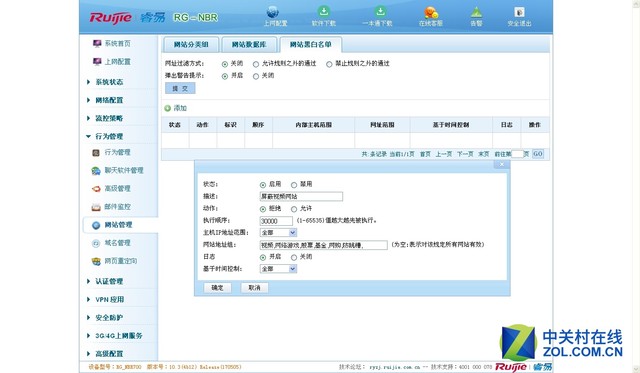Turn off 日志 with 关闭 radio in dialog

(293, 258)
